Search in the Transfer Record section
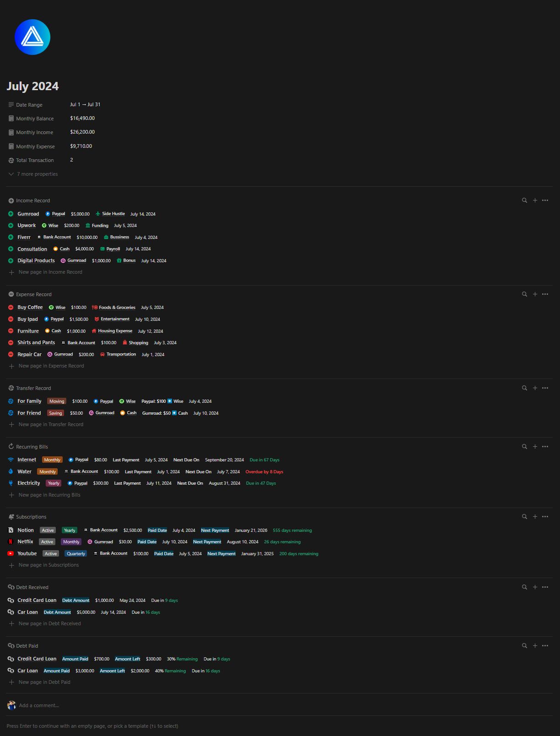 coord(524,388)
